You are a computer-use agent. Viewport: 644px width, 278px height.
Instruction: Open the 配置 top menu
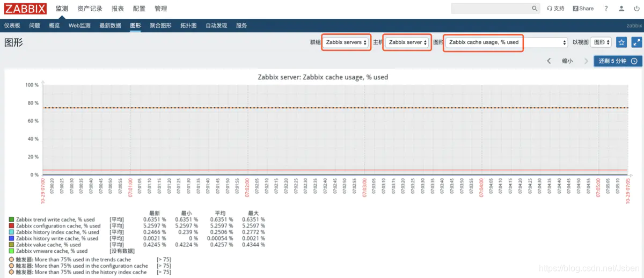point(139,9)
